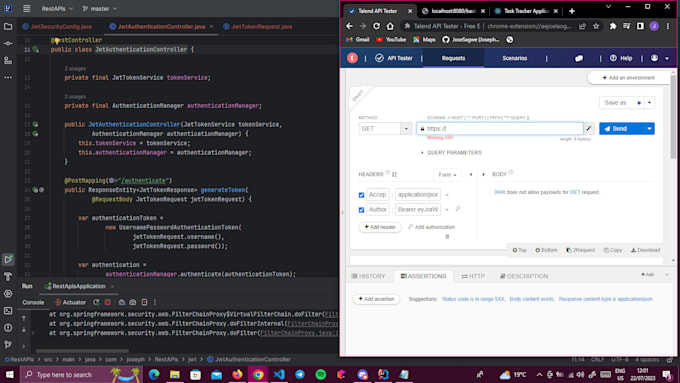680x383 pixels.
Task: Click the Body content exists suggestion
Action: 532,299
